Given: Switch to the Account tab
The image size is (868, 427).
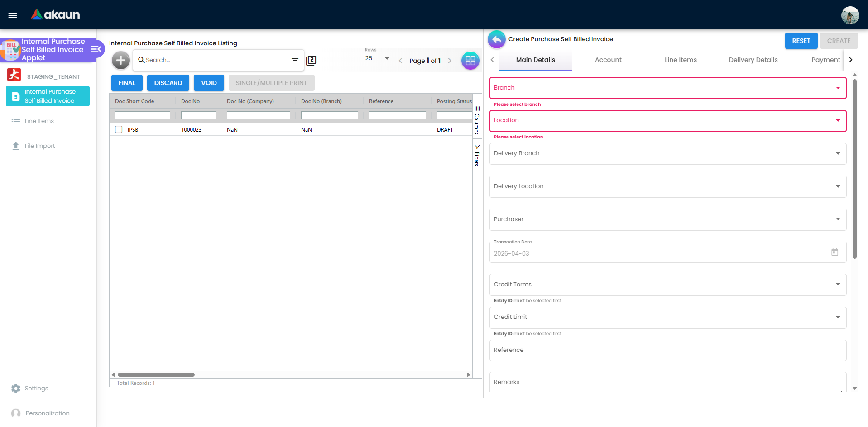Looking at the screenshot, I should point(608,60).
